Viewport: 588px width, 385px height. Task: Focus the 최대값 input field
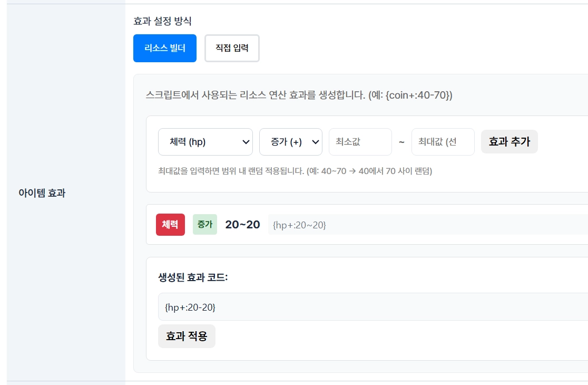[x=443, y=142]
